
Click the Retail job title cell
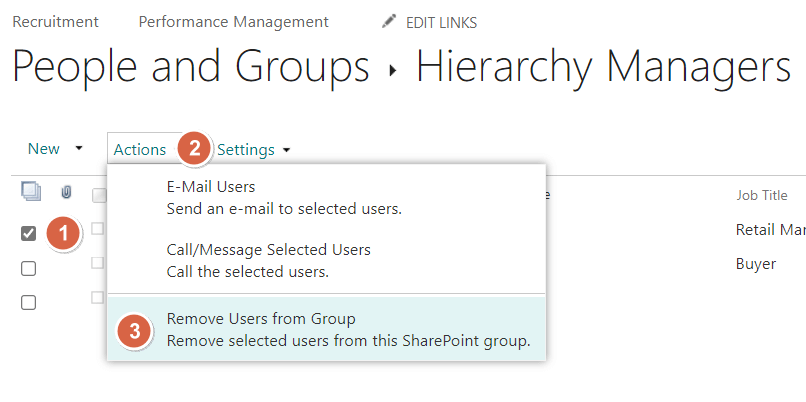click(x=771, y=230)
